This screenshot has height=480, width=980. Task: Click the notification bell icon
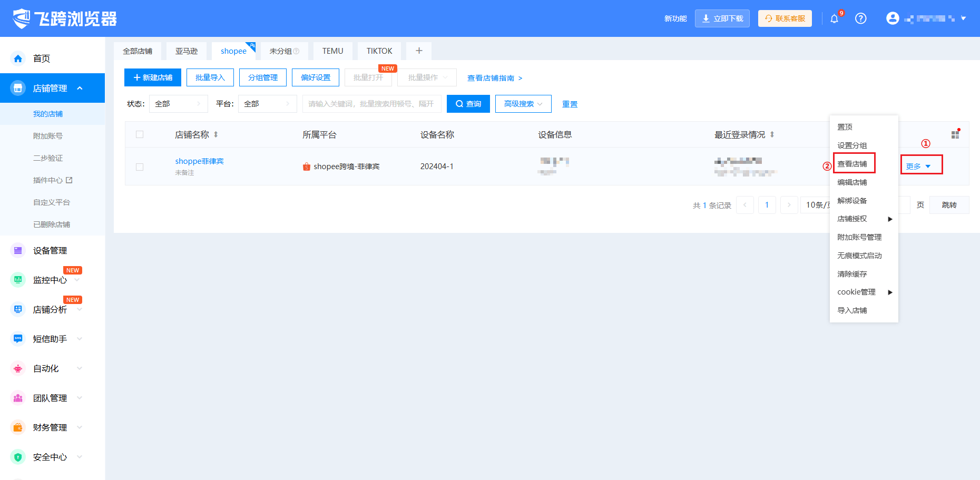(834, 19)
